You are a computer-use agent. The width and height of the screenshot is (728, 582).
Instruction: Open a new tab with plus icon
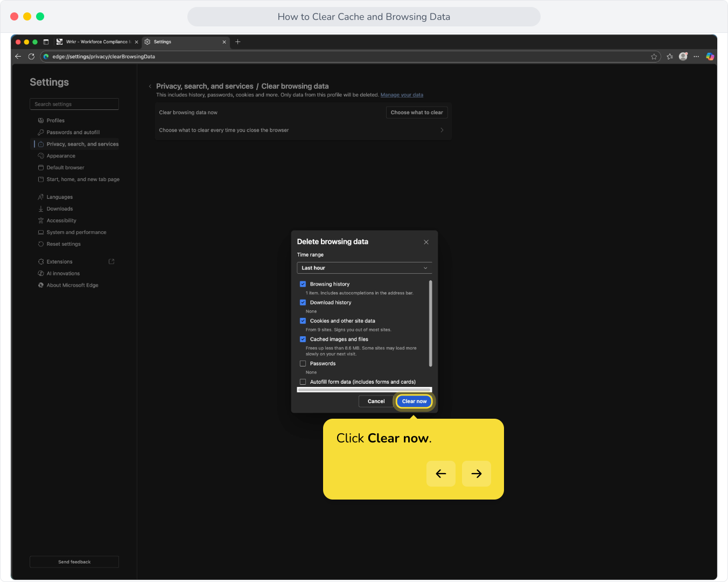[237, 41]
